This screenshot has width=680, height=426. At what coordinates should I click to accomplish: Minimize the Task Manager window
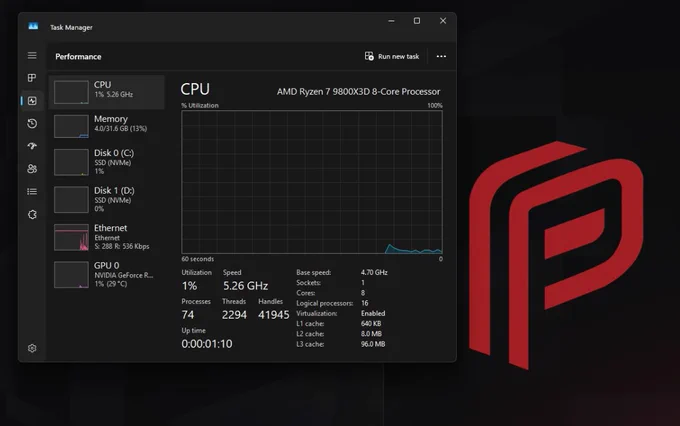point(391,21)
